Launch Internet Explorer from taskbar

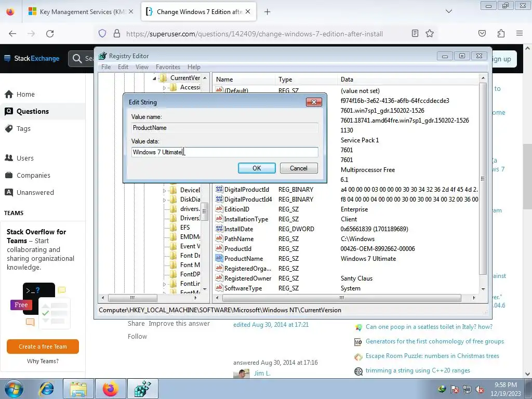click(46, 389)
